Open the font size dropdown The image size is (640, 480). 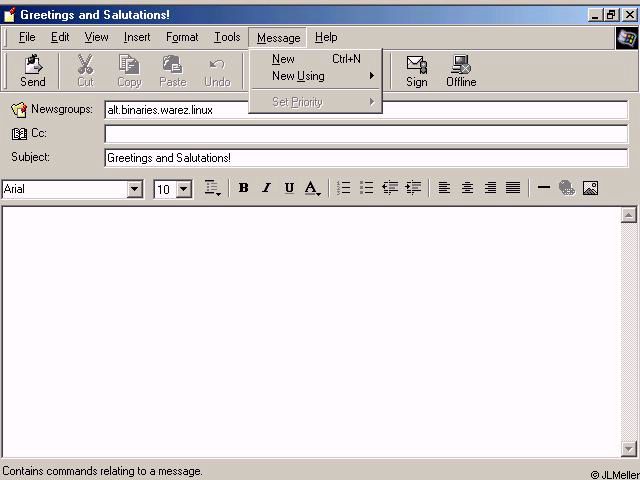coord(183,189)
